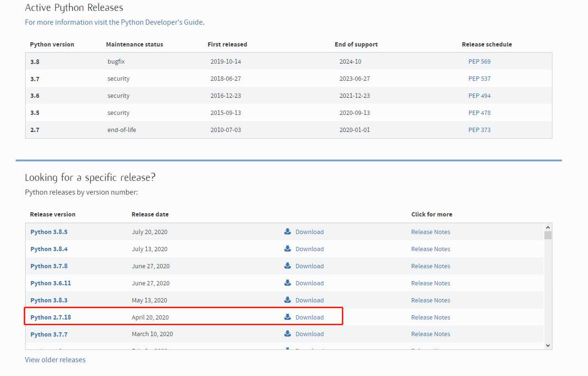Click the 2010-07-03 first released date
The image size is (588, 376).
[x=226, y=130]
